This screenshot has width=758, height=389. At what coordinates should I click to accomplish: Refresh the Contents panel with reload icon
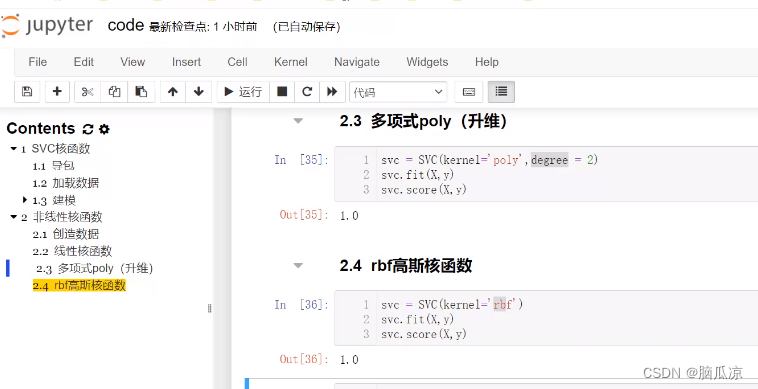(87, 129)
